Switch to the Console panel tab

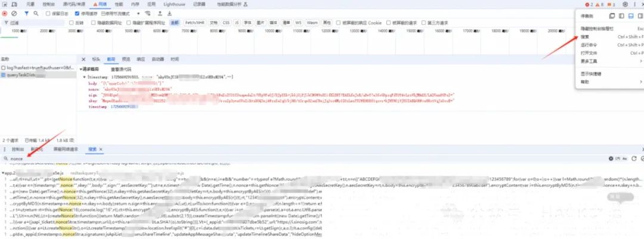(x=49, y=4)
